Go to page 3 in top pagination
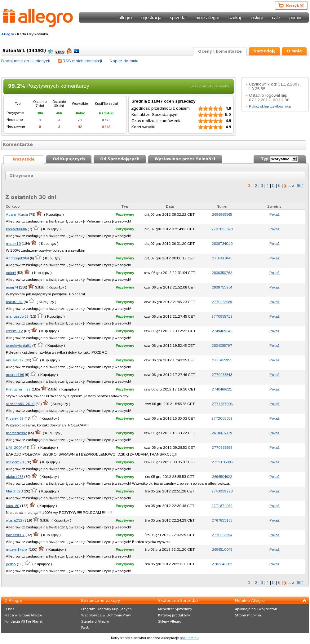This screenshot has width=310, height=644. (x=262, y=186)
